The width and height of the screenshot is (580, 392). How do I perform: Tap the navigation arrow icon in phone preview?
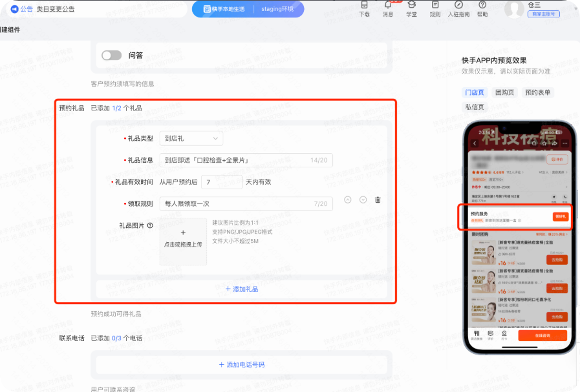tap(554, 198)
